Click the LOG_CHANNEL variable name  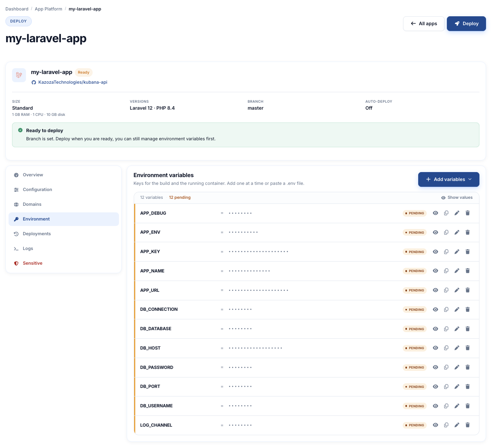[x=156, y=425]
